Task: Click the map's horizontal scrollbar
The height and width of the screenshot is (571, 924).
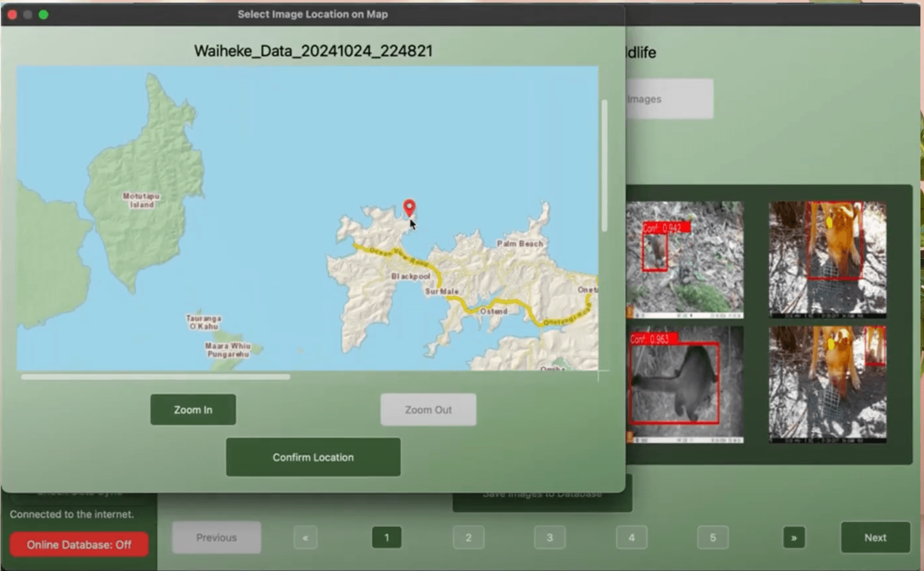Action: (x=155, y=377)
